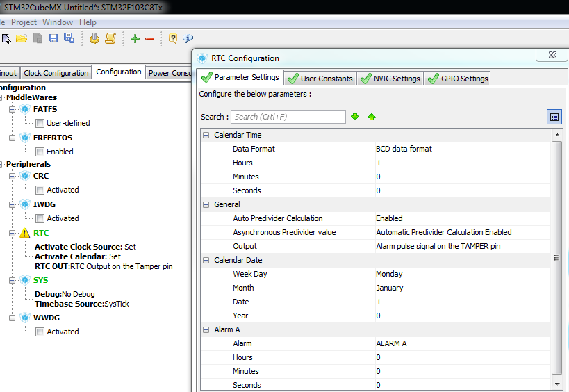Collapse the WWDG tree node

[x=12, y=318]
